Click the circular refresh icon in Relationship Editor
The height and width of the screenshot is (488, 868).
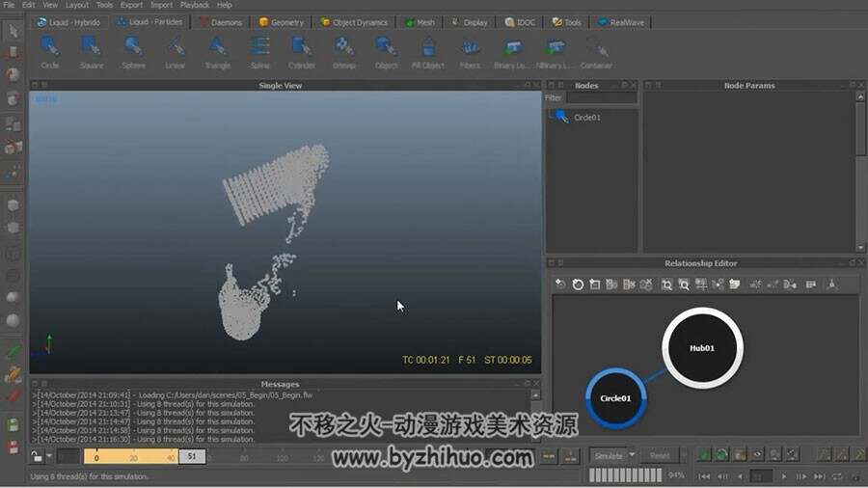[x=578, y=285]
